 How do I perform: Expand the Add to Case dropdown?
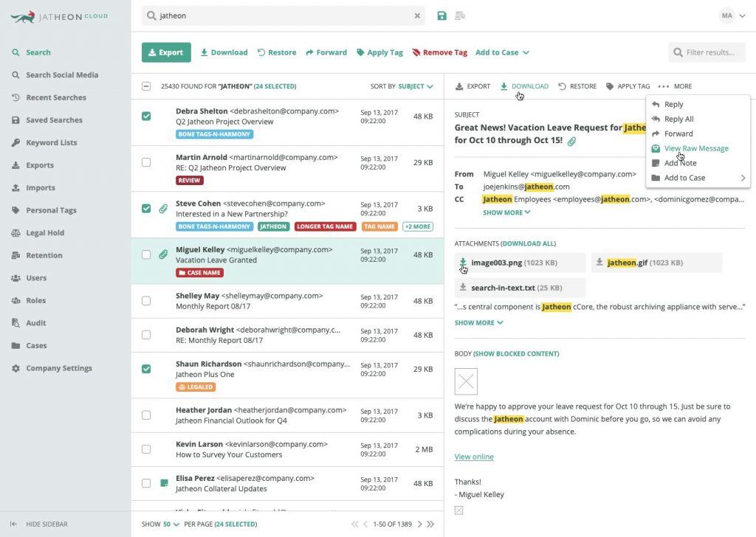pyautogui.click(x=502, y=52)
